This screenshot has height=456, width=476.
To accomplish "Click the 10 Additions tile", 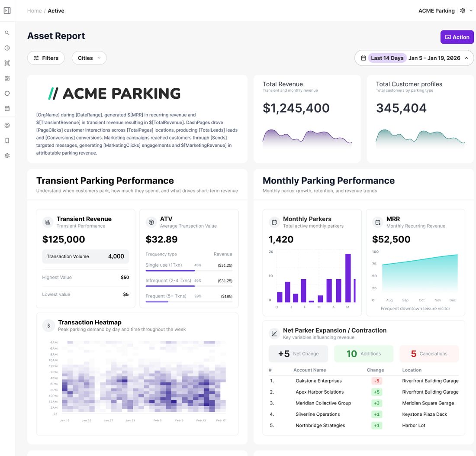I will coord(363,354).
